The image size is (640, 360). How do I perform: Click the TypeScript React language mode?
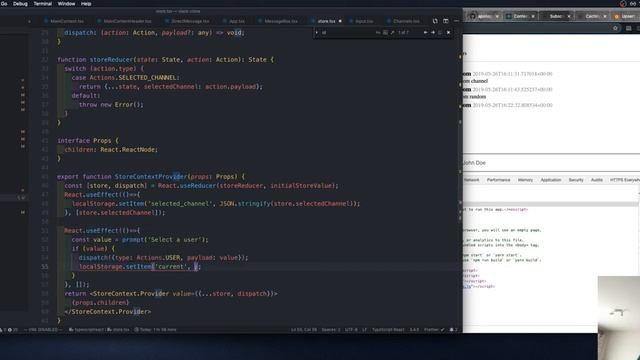click(388, 330)
